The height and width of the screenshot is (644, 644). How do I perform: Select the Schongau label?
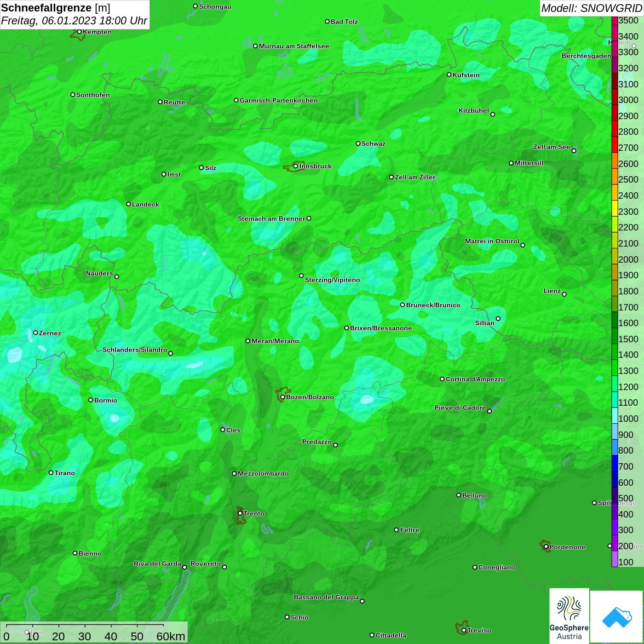pos(215,6)
